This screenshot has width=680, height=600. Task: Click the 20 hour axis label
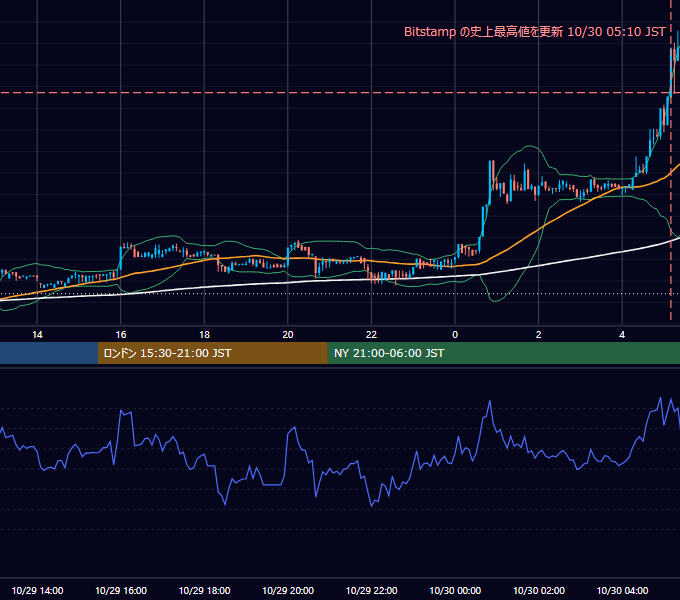click(288, 335)
